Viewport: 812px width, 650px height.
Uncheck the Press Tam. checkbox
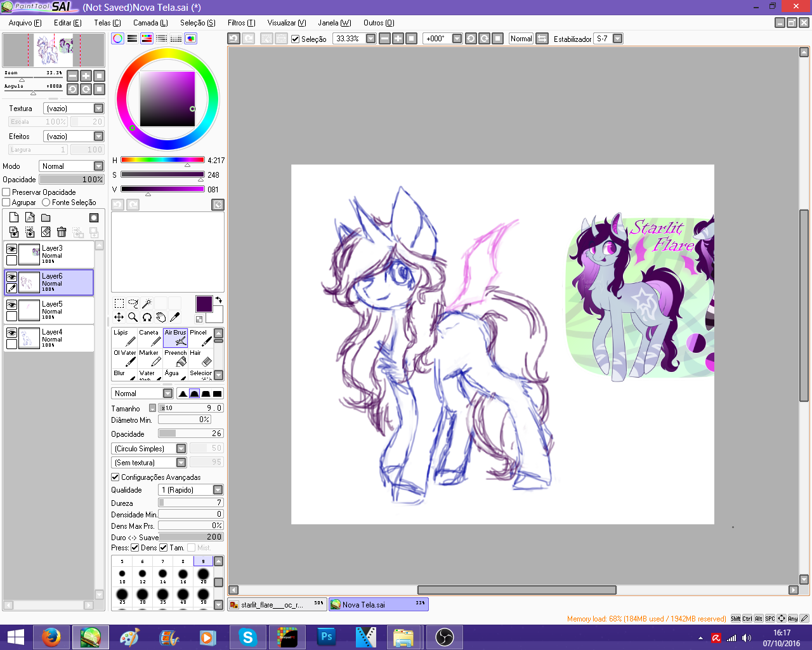(164, 548)
